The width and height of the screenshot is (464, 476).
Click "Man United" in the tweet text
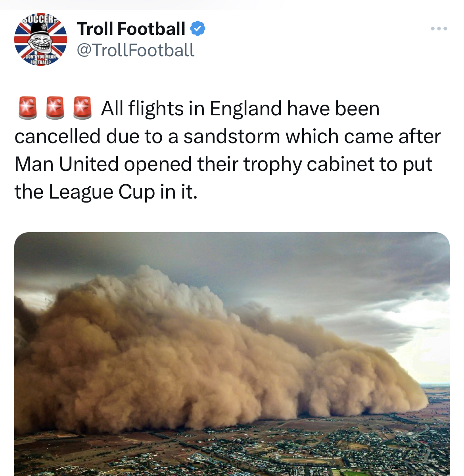click(x=67, y=164)
